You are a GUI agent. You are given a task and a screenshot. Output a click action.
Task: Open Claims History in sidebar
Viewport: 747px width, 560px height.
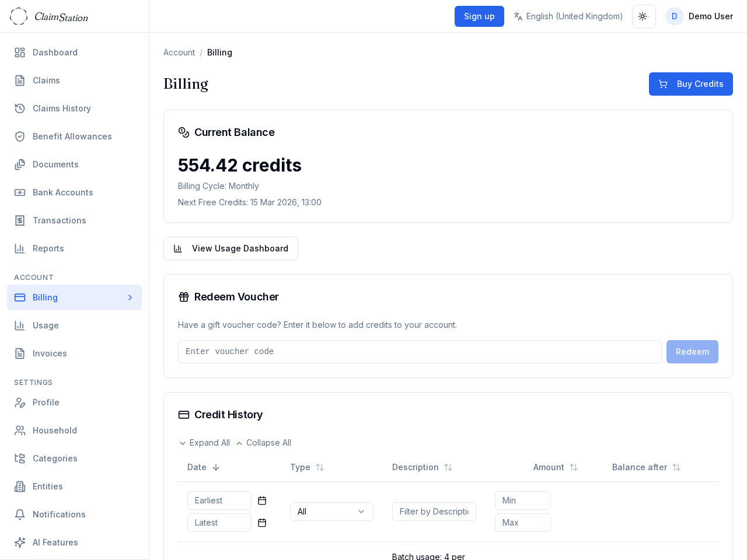[74, 108]
